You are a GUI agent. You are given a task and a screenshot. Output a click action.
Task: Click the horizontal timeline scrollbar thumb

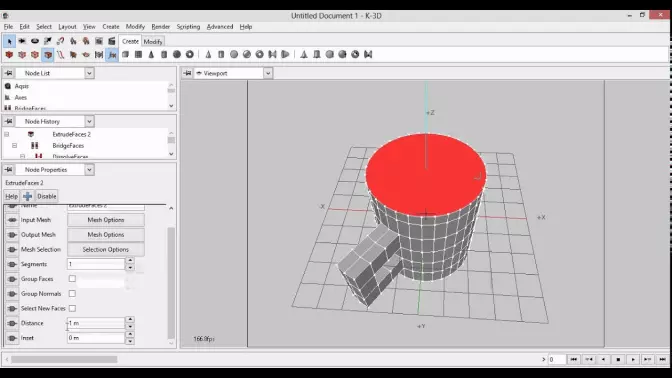click(x=64, y=360)
